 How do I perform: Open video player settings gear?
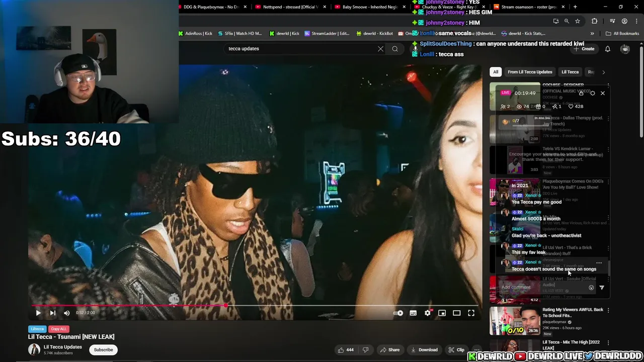(428, 313)
